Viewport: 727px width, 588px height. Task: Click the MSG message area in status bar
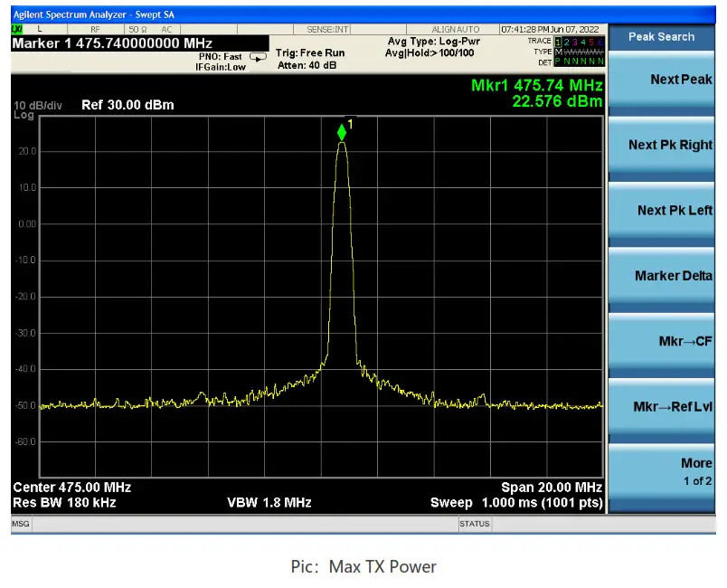coord(20,524)
